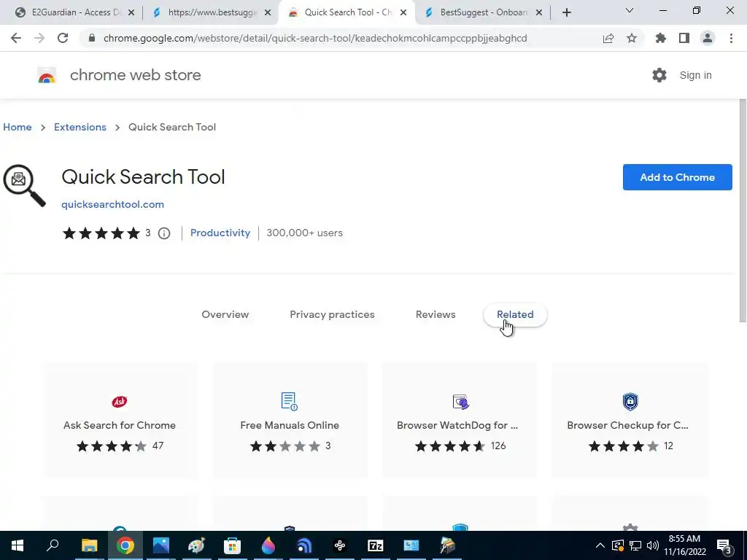Open the Browser WatchDog title
Viewport: 747px width, 560px height.
tap(457, 425)
